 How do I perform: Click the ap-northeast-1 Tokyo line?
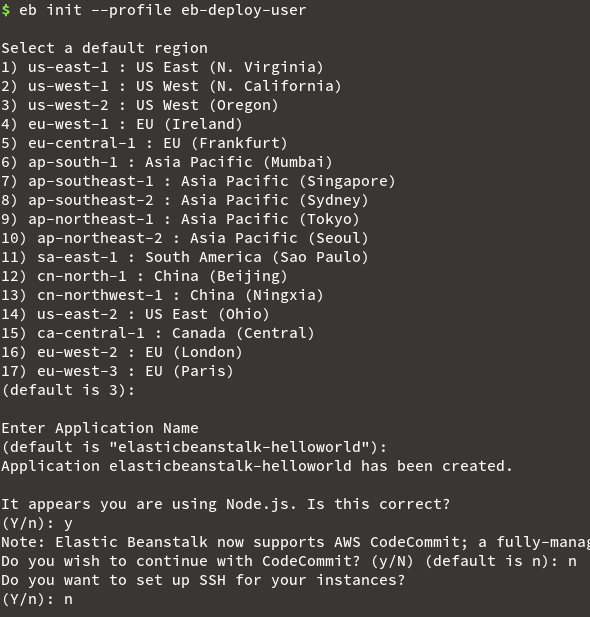pyautogui.click(x=180, y=219)
